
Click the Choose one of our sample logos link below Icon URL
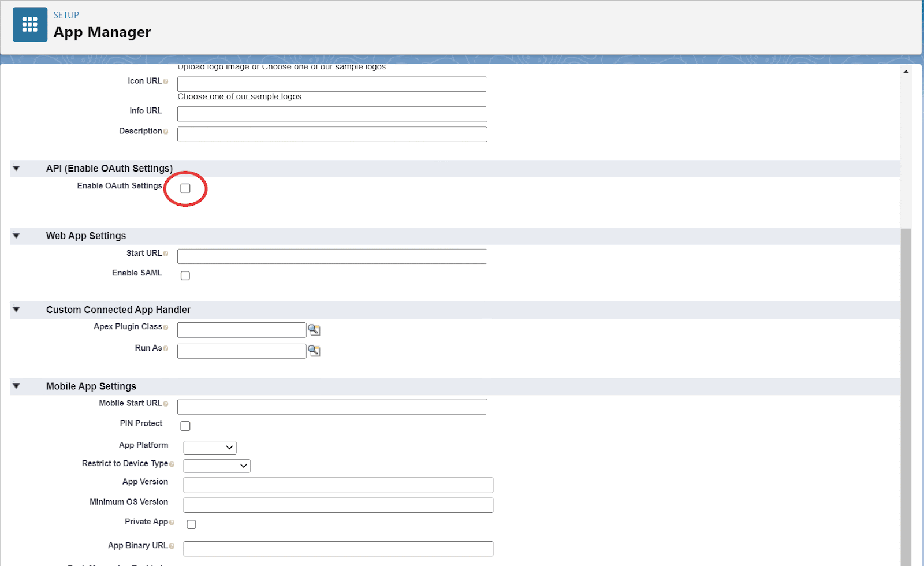pyautogui.click(x=240, y=96)
